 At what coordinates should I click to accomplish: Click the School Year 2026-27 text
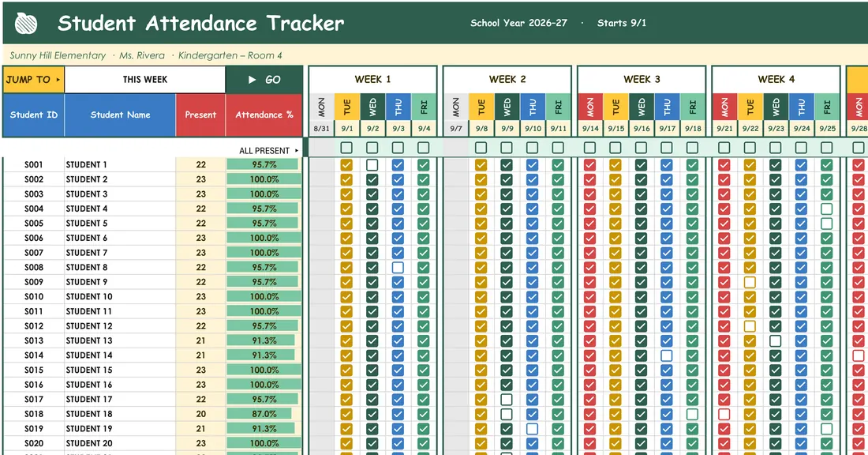click(518, 23)
